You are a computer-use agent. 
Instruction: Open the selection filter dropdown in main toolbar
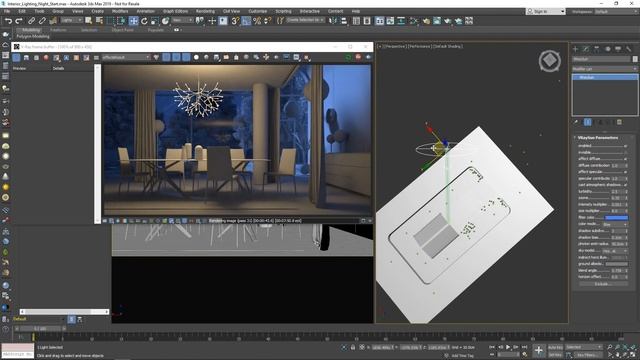tap(71, 20)
